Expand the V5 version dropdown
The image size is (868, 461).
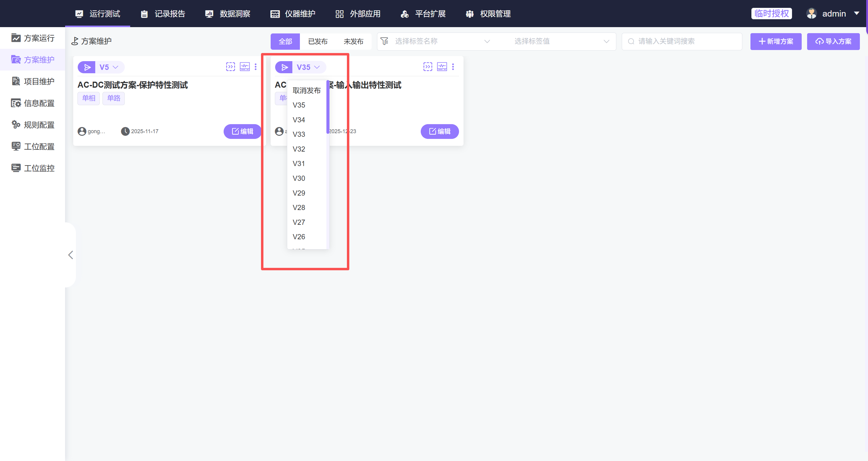pos(109,67)
